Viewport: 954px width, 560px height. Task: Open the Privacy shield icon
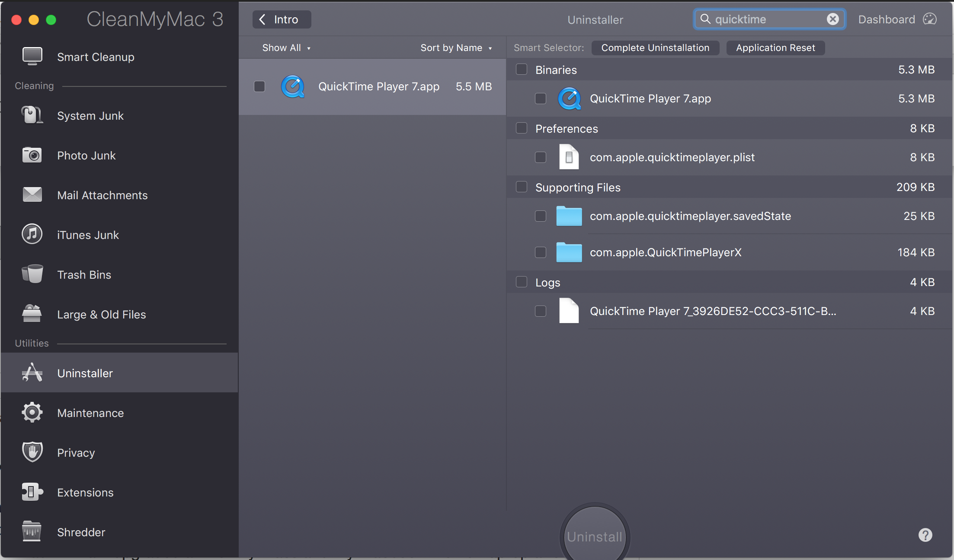click(x=32, y=452)
